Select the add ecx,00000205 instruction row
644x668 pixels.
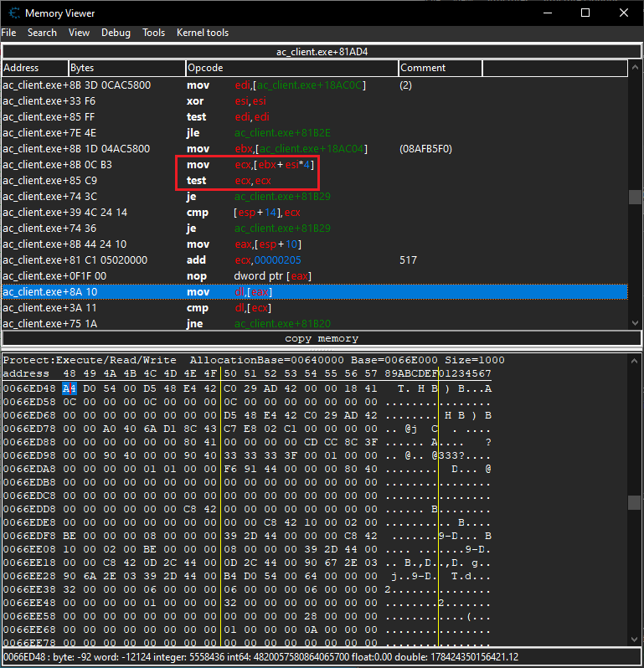314,259
